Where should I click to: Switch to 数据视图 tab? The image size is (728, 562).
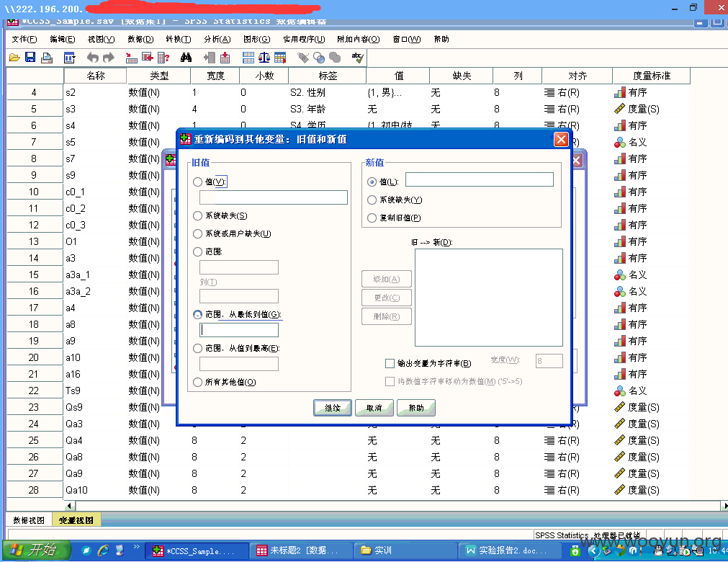click(29, 520)
